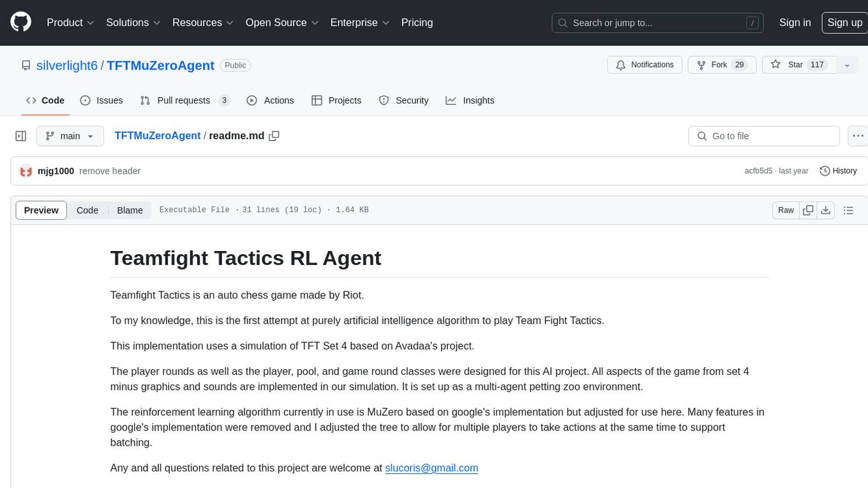Download the raw file

[x=825, y=210]
